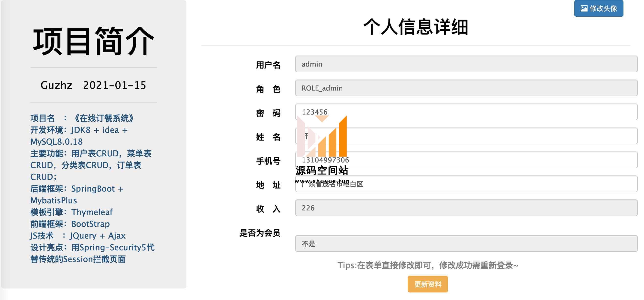The height and width of the screenshot is (300, 644).
Task: Click the 用户名 field containing admin
Action: [x=466, y=64]
